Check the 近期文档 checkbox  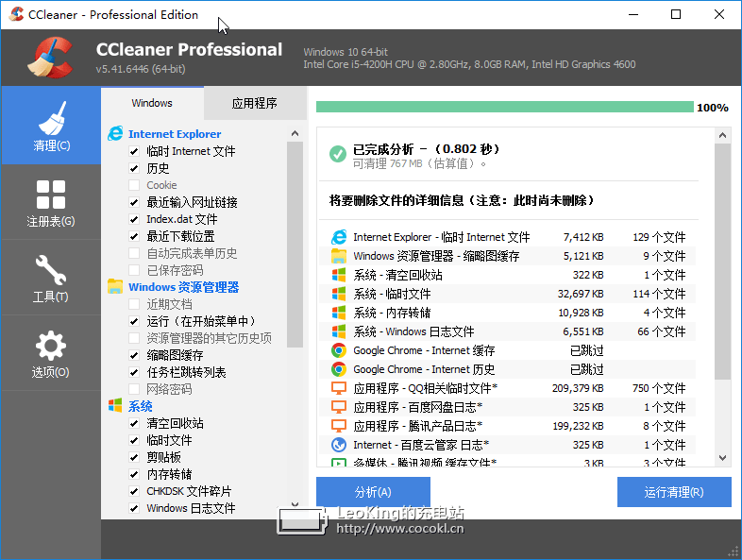(134, 304)
